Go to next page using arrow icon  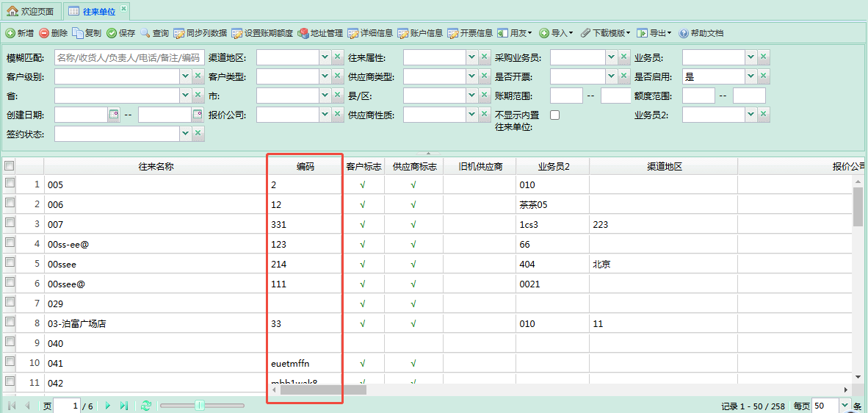click(108, 405)
